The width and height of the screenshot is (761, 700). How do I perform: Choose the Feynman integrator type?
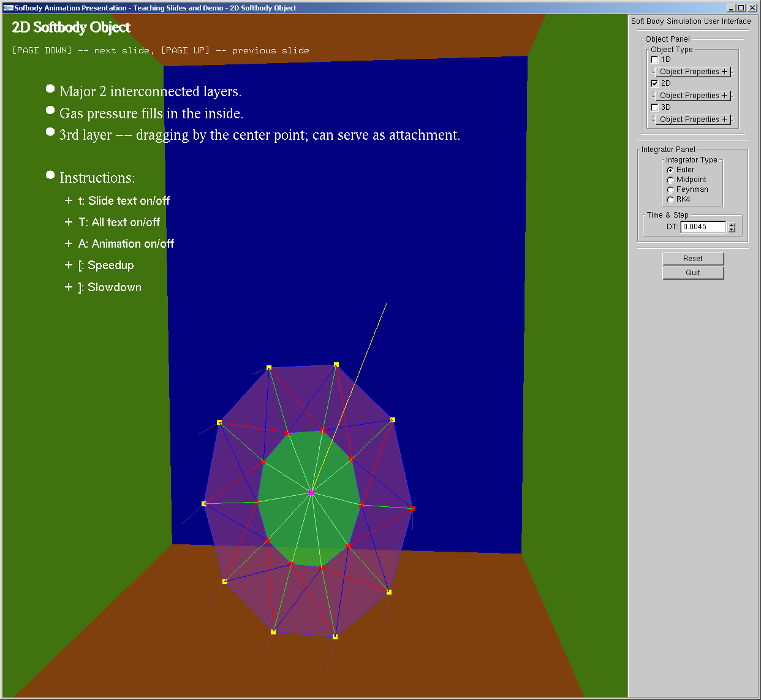(x=670, y=189)
